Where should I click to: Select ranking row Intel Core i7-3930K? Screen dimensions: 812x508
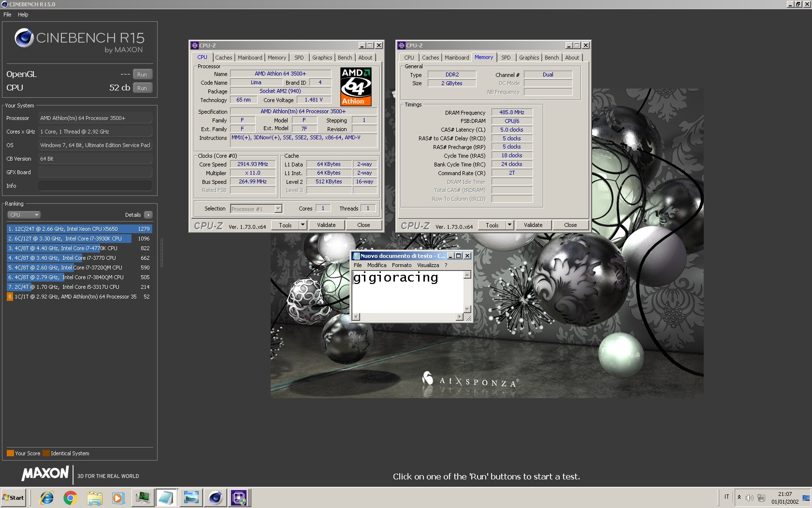click(79, 239)
